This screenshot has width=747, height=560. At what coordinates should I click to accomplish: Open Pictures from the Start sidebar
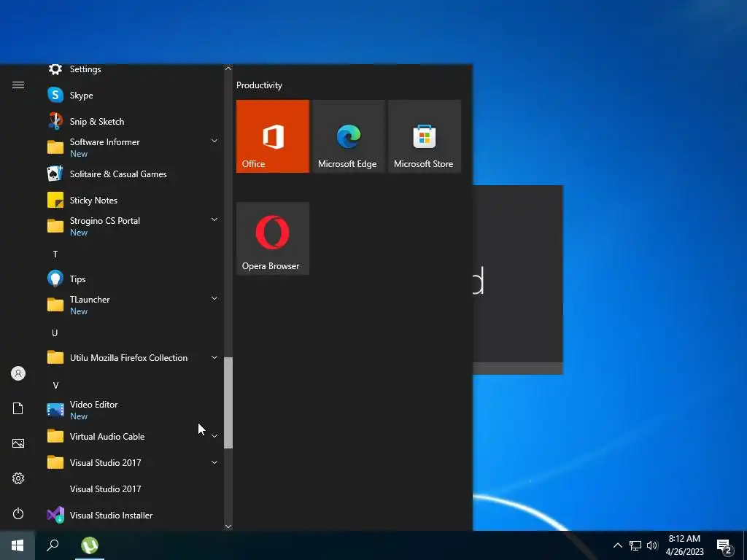[18, 443]
